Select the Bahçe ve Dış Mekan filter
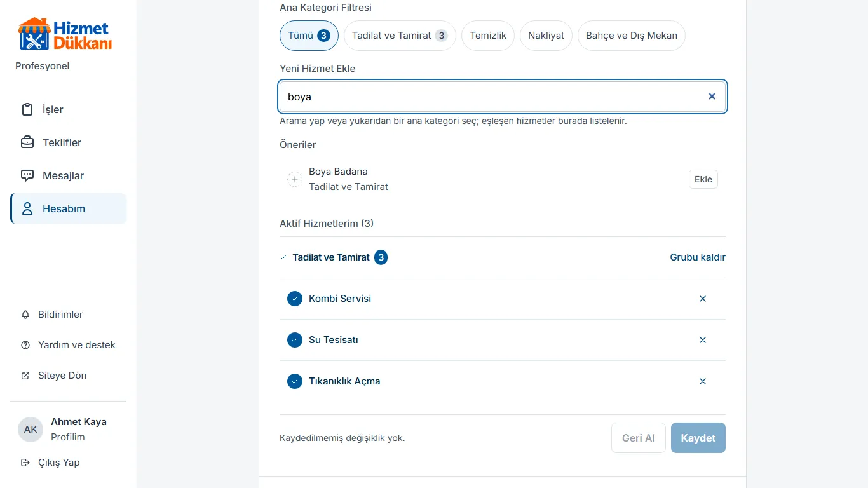 click(x=632, y=36)
